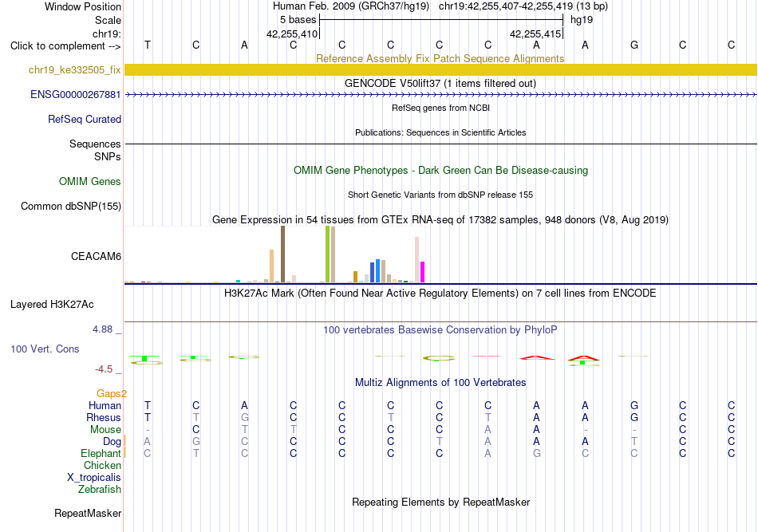Click the 42,255,410 position marker
Viewport: 758px width, 532px height.
292,34
